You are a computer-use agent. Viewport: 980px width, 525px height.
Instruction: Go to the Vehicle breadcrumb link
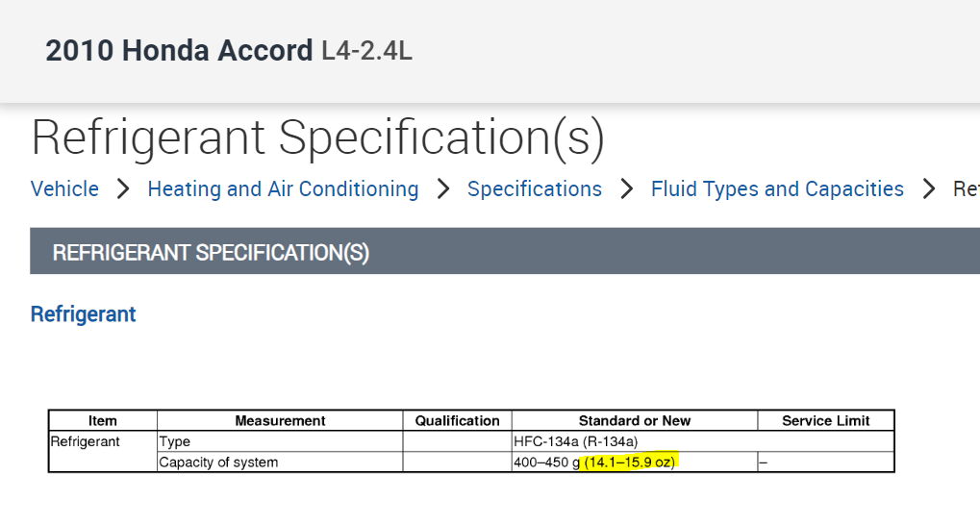[64, 189]
